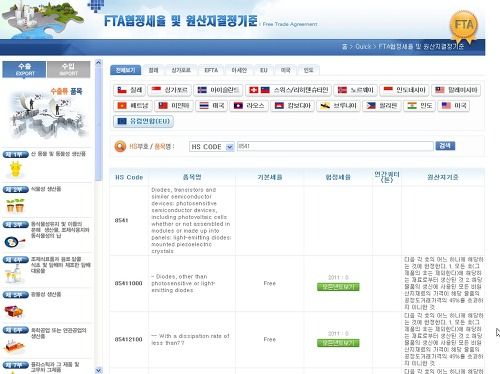Pick the Switzerland/Liechtenstein flag button
500x374 pixels.
(288, 90)
